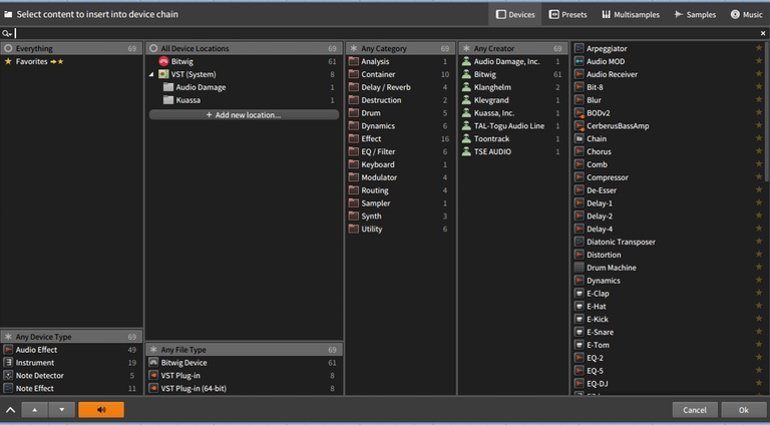
Task: Pick the Toontrack creator icon
Action: pos(466,139)
